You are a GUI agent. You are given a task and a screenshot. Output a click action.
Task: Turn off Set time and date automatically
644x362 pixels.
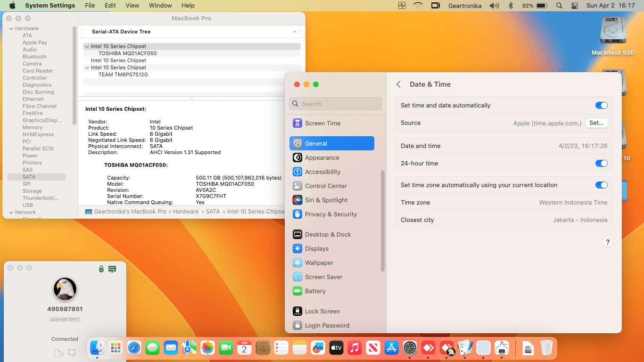point(601,106)
